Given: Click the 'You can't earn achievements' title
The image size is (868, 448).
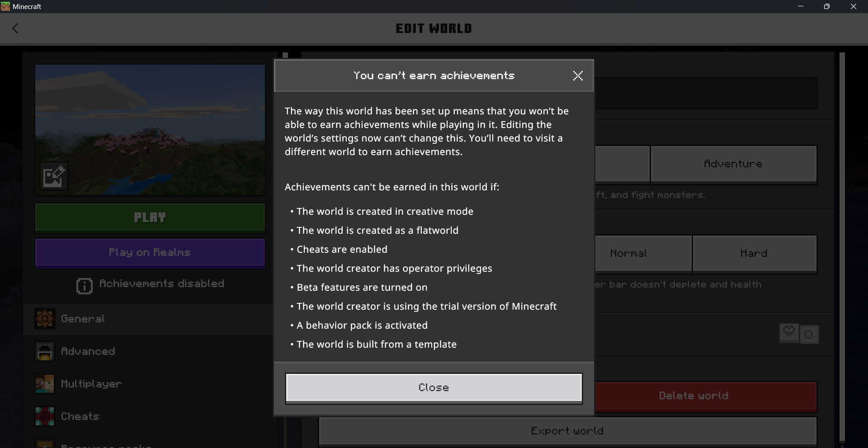Looking at the screenshot, I should (x=434, y=75).
